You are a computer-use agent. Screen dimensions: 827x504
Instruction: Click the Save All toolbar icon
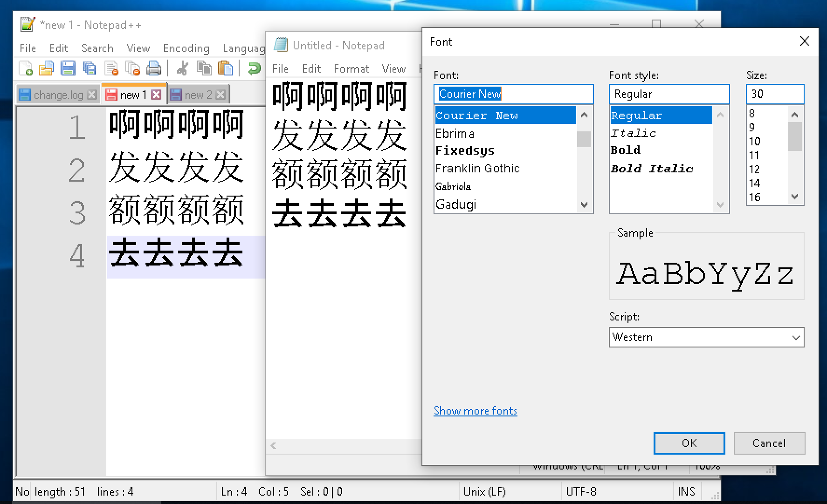coord(90,68)
